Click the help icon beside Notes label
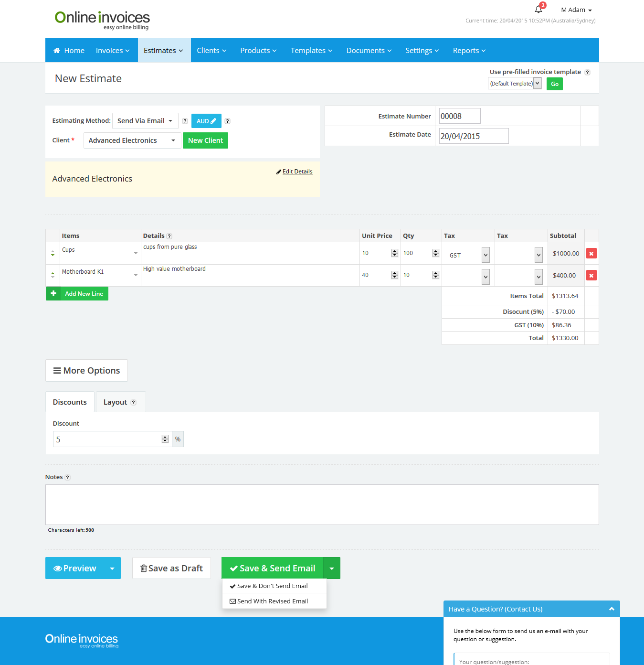644x665 pixels. coord(68,477)
